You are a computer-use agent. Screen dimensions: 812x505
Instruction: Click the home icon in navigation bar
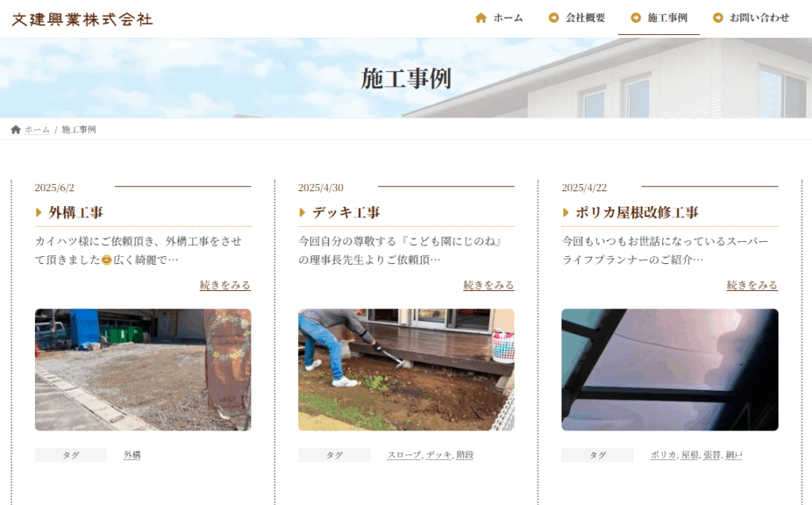(x=481, y=18)
